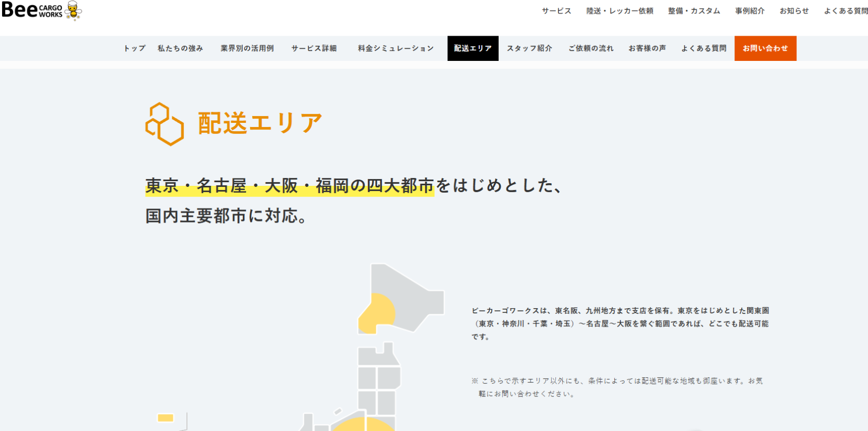Viewport: 868px width, 431px height.
Task: Open ご依頼の流れ section
Action: (x=591, y=48)
